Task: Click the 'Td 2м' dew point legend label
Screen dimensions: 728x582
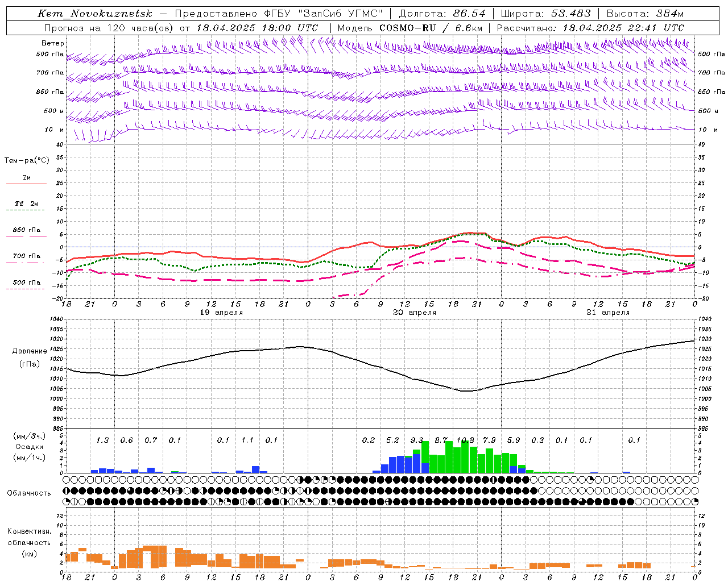Action: (x=27, y=203)
